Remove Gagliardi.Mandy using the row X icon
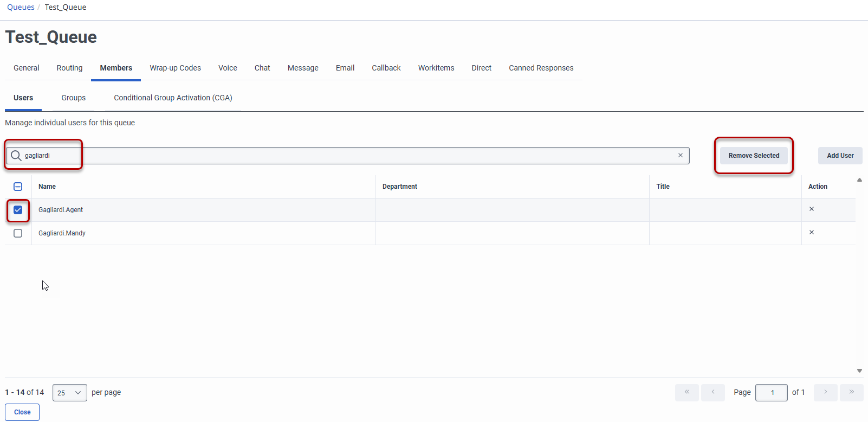868x422 pixels. 811,232
